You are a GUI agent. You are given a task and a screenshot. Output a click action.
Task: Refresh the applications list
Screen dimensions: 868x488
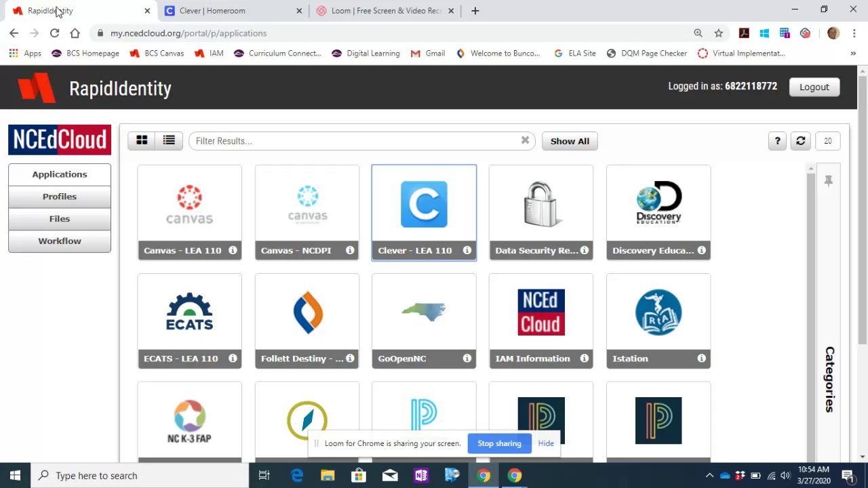pyautogui.click(x=801, y=140)
